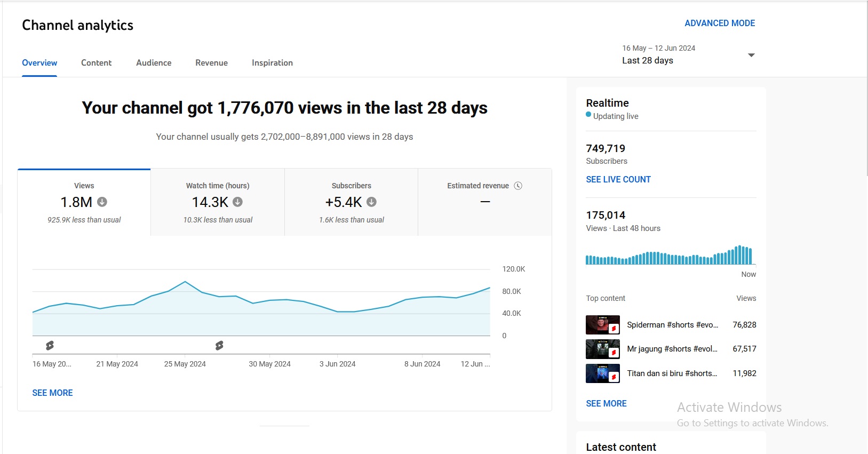Select the Subscribers metric card
The image size is (868, 454).
pyautogui.click(x=352, y=203)
